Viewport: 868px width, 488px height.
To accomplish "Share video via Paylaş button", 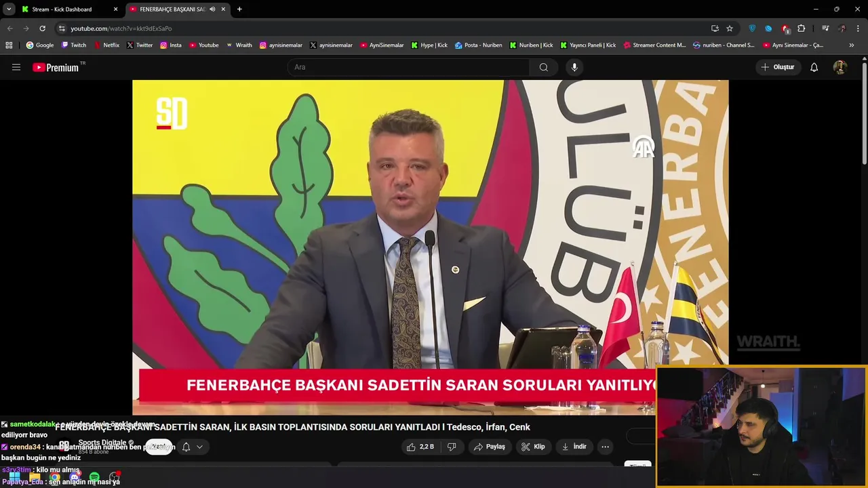I will [x=489, y=447].
